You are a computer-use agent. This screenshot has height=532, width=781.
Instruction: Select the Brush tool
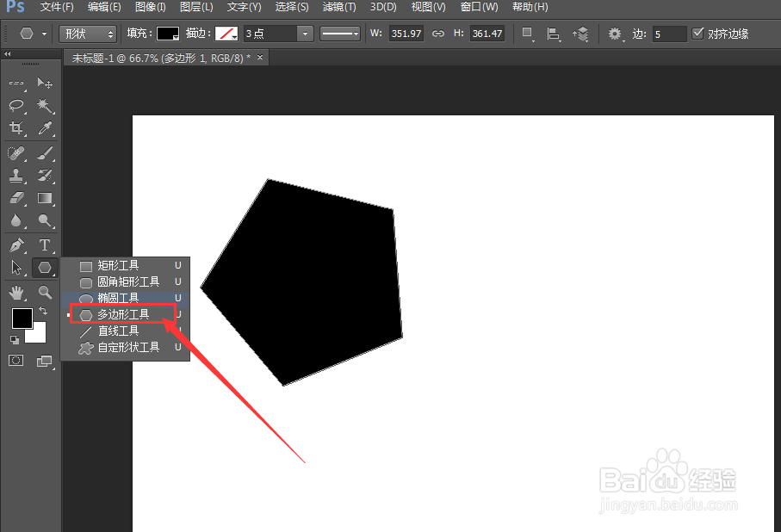(45, 153)
